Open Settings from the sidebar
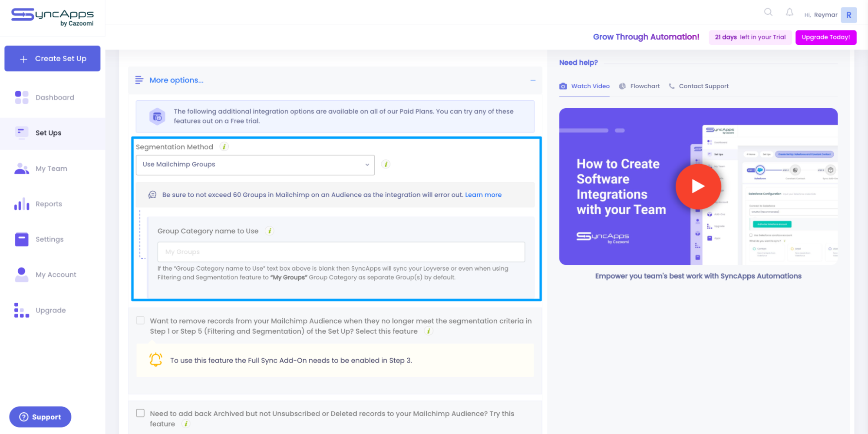Screen dimensions: 868x434 point(53,239)
